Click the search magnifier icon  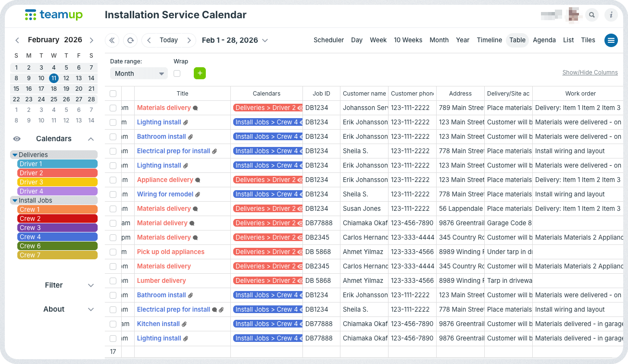(x=592, y=15)
